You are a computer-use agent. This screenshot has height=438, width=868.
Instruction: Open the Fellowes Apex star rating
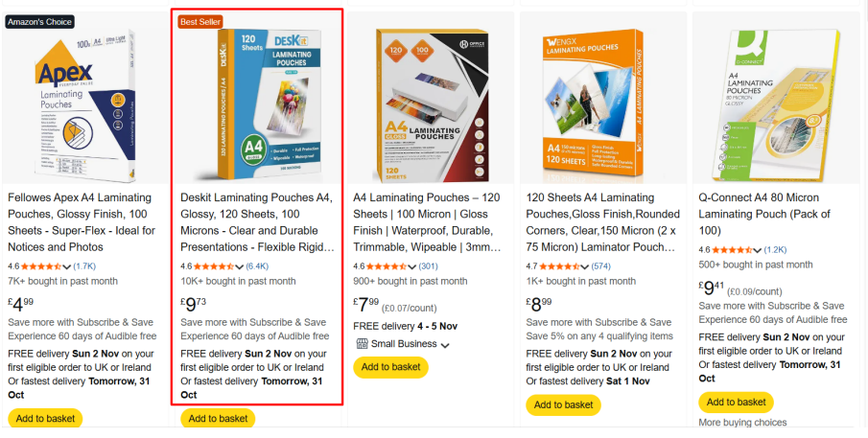click(x=42, y=266)
